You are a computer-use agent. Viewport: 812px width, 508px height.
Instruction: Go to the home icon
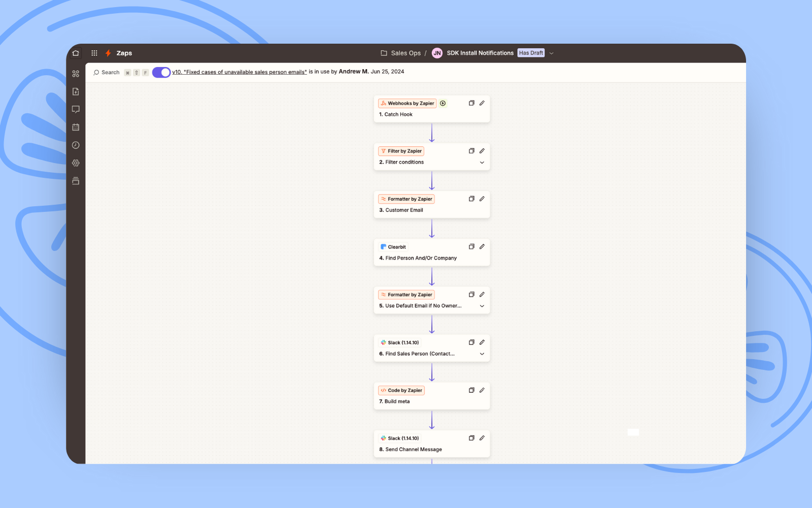click(x=76, y=53)
